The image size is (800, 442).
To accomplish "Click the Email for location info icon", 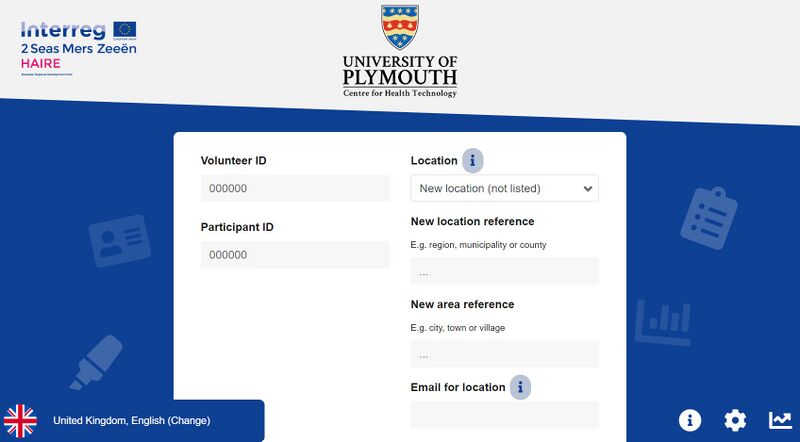I will (520, 387).
